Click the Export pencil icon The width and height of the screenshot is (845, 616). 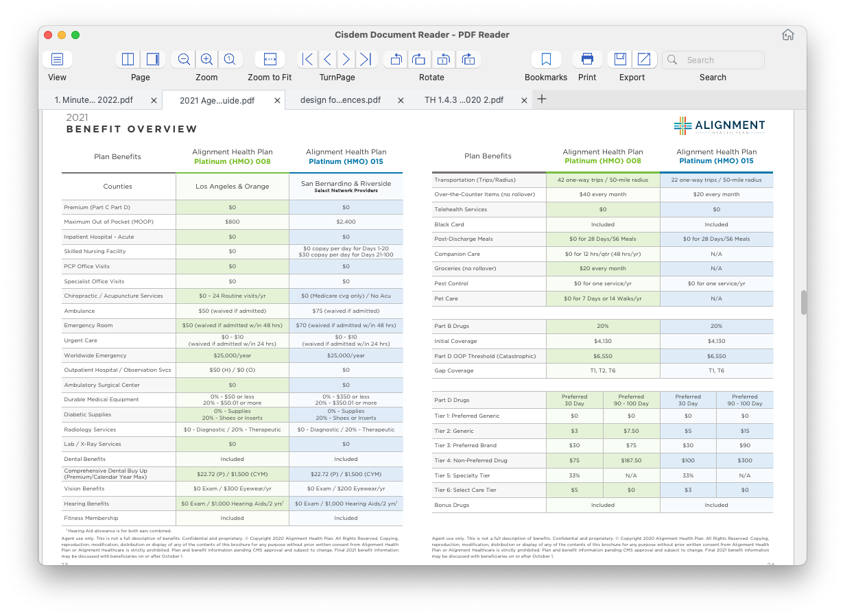pyautogui.click(x=644, y=59)
